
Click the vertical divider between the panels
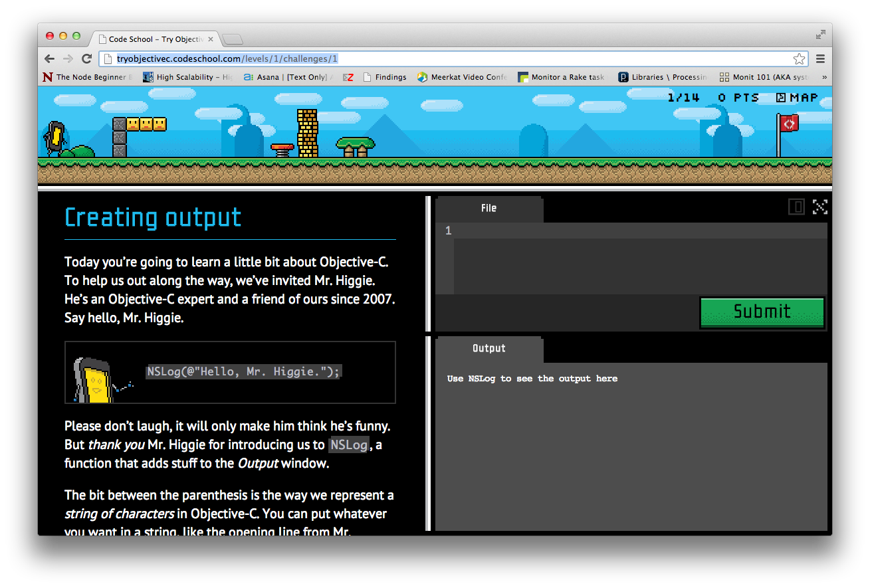(x=429, y=363)
